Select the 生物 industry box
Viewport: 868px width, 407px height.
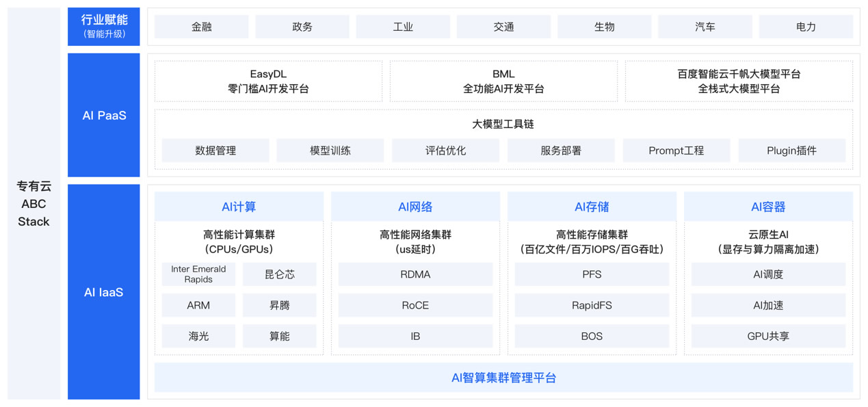(x=605, y=27)
